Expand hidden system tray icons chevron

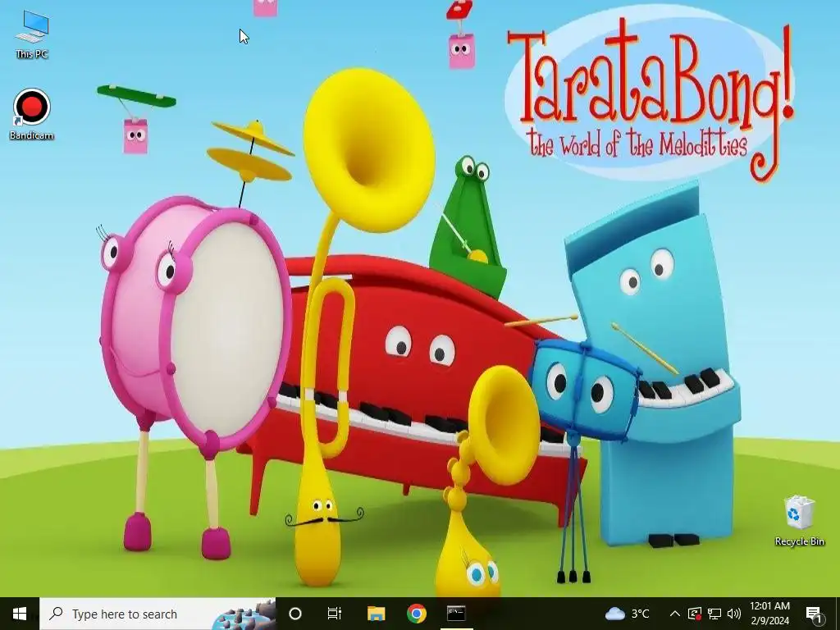tap(675, 614)
